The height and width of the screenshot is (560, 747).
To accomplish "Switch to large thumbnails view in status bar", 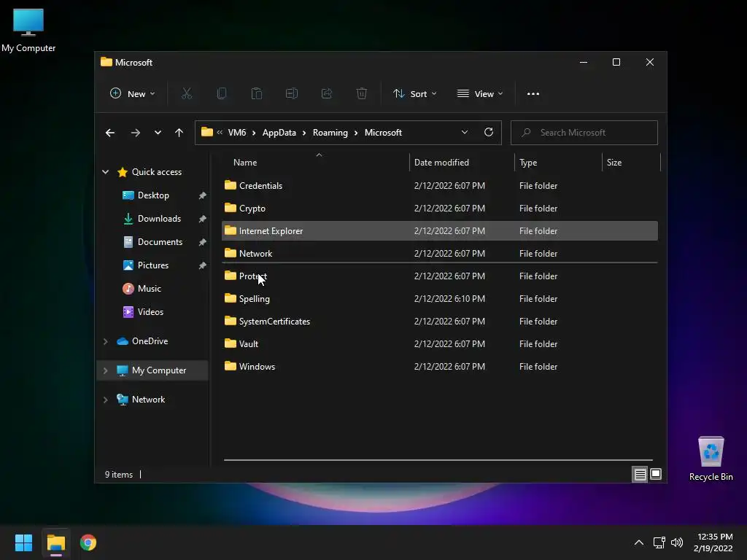I will coord(656,474).
